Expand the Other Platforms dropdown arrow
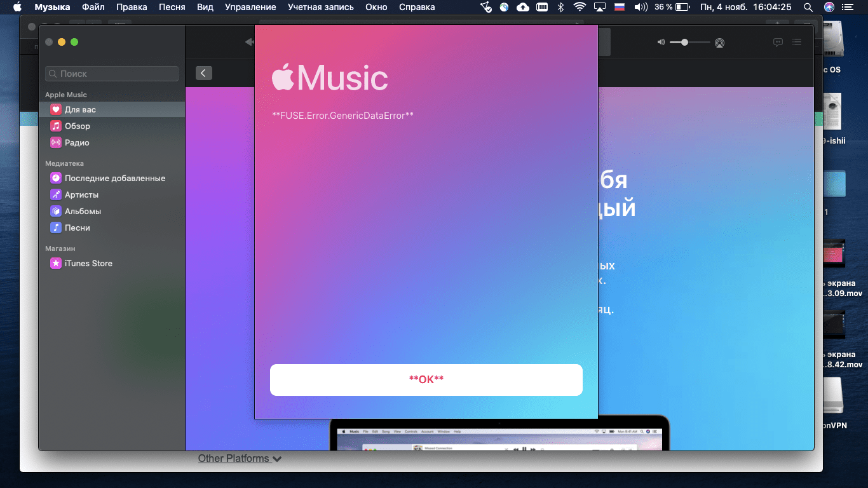This screenshot has height=488, width=868. [277, 459]
